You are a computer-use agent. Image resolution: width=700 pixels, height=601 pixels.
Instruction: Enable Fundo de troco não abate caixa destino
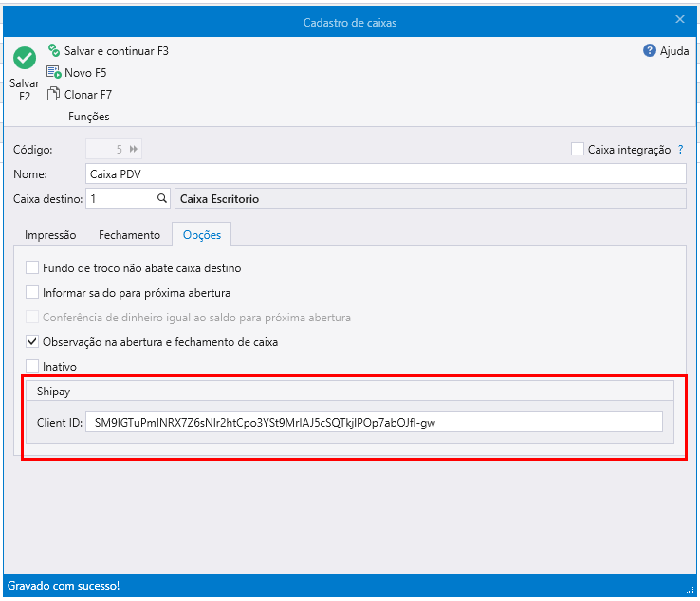[x=33, y=268]
